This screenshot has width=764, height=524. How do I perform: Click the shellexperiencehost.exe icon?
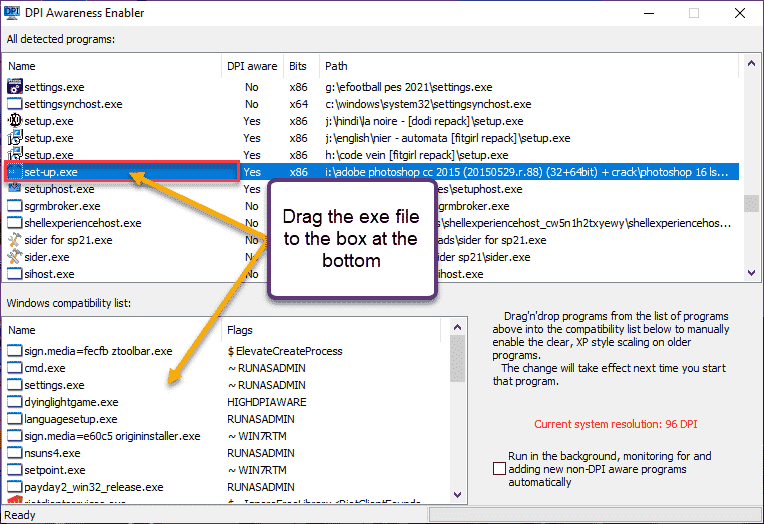tap(15, 223)
